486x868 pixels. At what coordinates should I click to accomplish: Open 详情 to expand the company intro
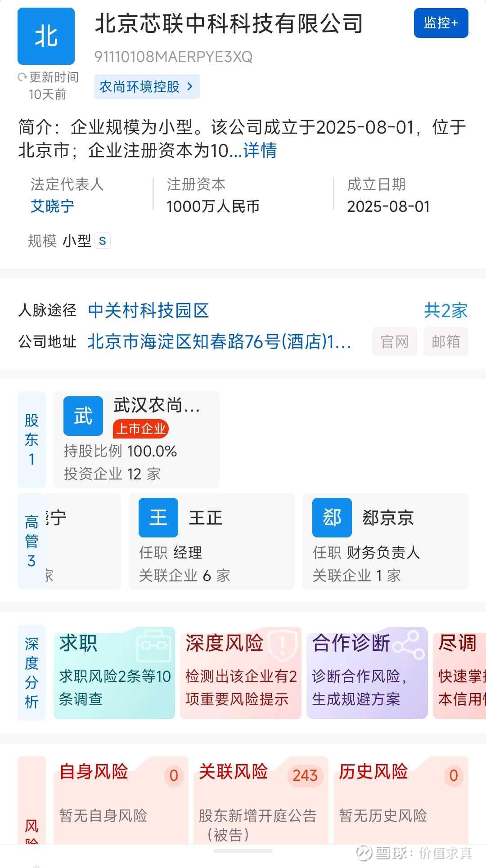click(x=260, y=151)
